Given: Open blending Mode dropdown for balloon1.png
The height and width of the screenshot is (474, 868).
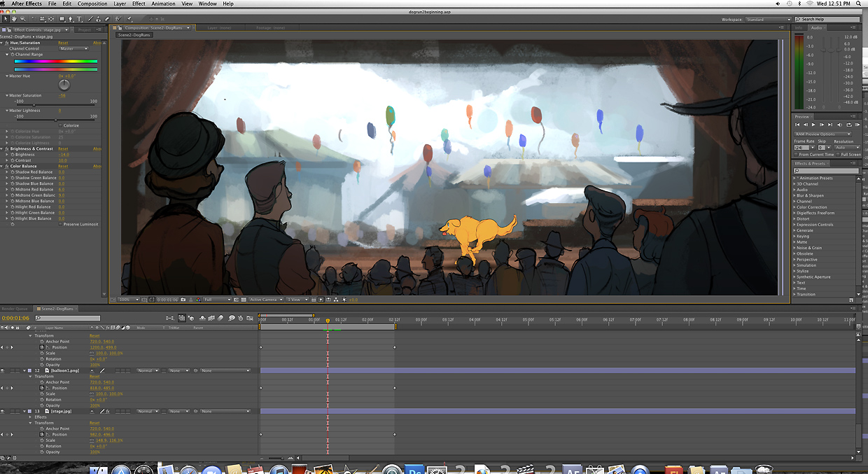Looking at the screenshot, I should 148,370.
